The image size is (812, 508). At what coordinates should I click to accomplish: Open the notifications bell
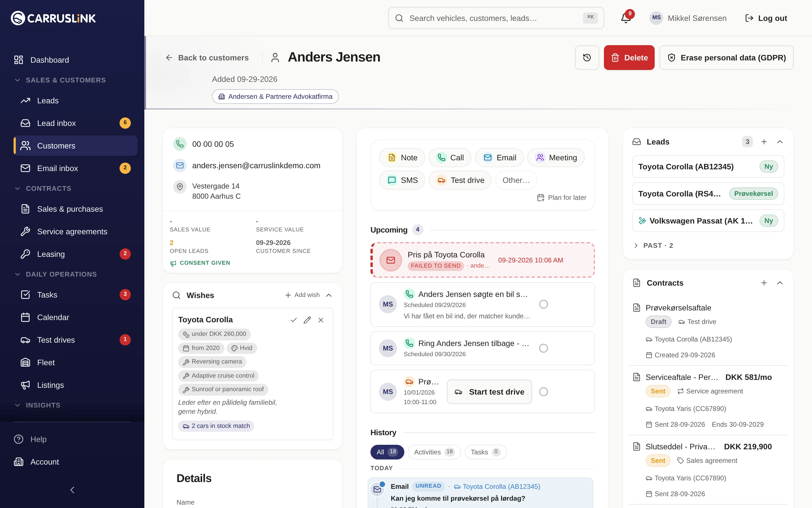coord(626,18)
